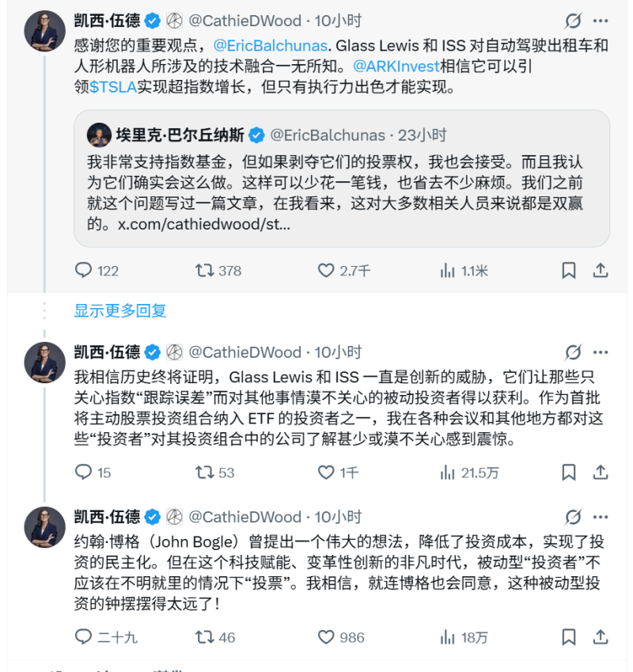Open Grok icon on the Glass Lewis threat tweet
This screenshot has width=633, height=672.
573,352
